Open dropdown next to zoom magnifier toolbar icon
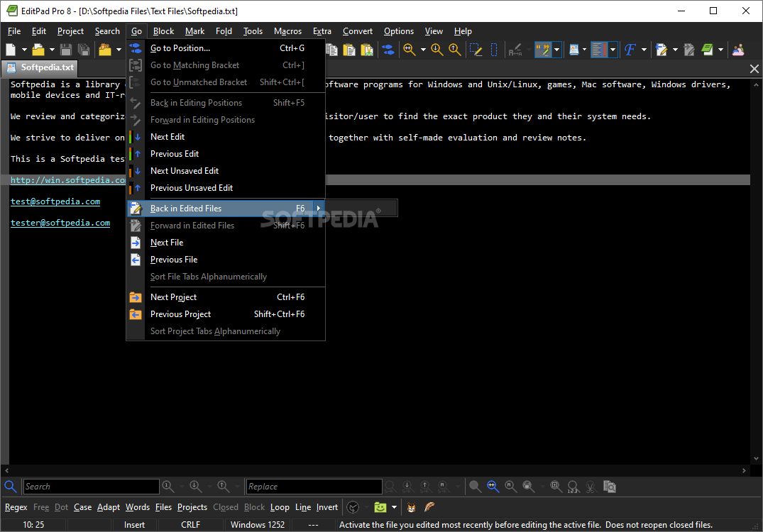 (x=423, y=50)
